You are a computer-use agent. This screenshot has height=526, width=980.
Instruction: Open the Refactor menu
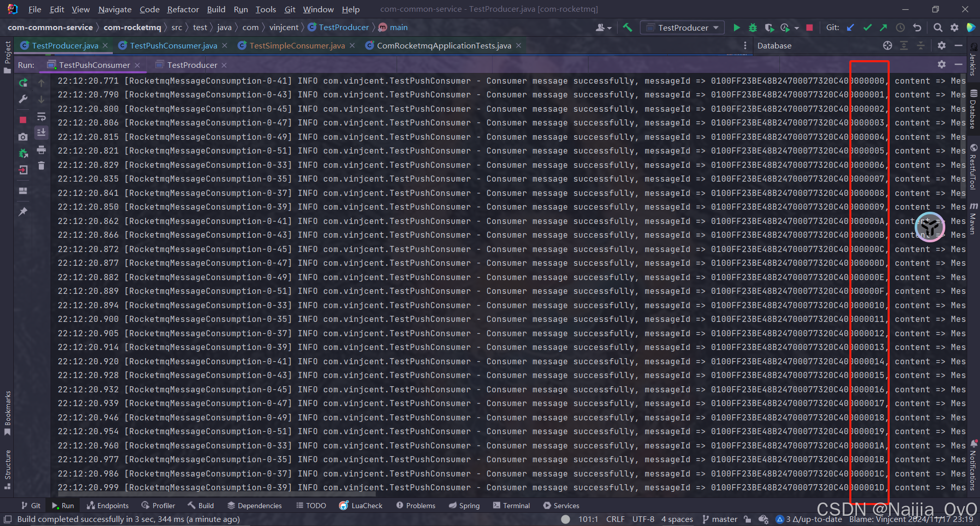click(183, 9)
